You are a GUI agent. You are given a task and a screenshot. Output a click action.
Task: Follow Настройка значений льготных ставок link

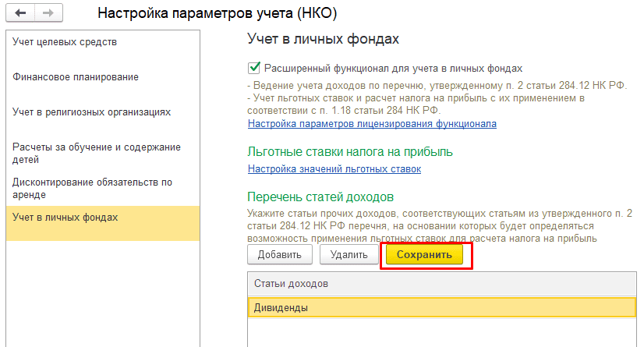(334, 169)
